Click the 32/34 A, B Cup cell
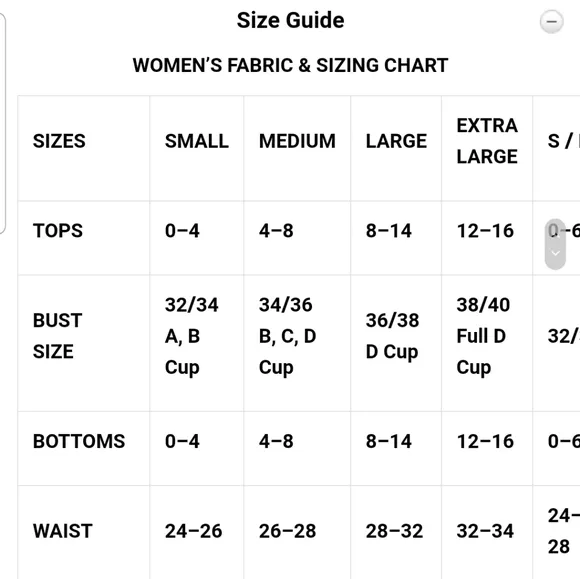This screenshot has width=580, height=579. (x=196, y=343)
